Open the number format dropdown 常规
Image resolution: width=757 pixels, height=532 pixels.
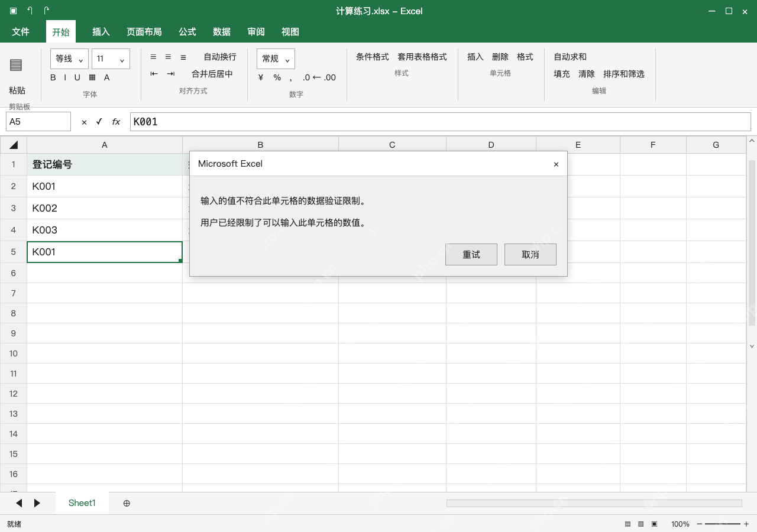276,59
